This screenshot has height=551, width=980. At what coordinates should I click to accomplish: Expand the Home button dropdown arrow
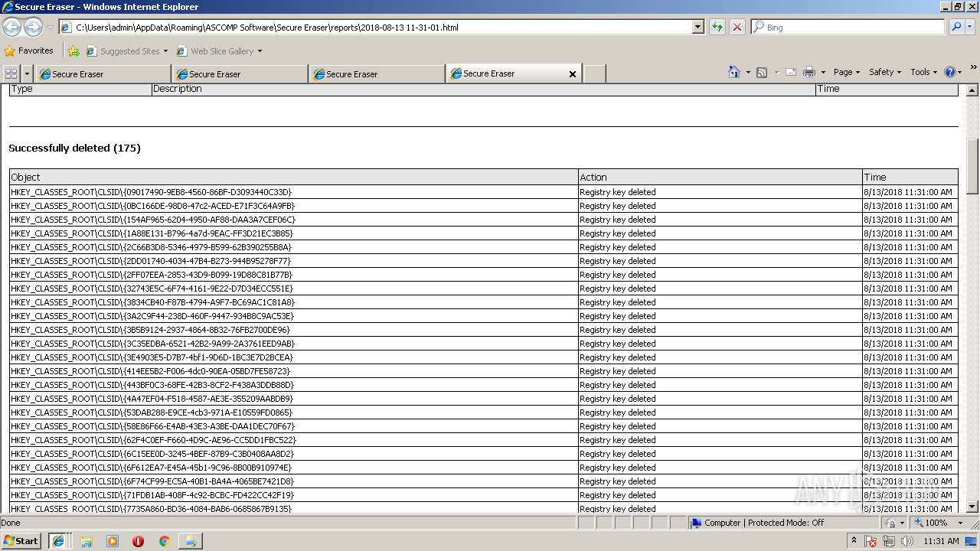click(x=747, y=73)
